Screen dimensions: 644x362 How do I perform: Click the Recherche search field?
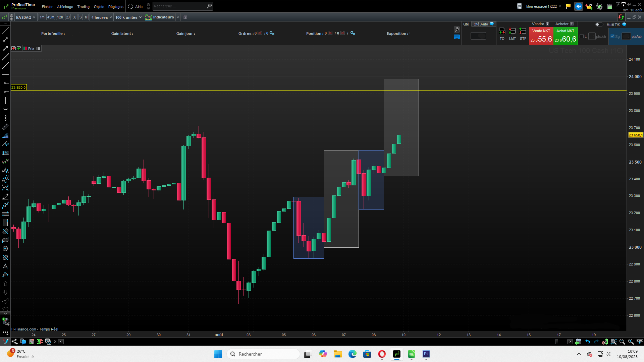(179, 6)
